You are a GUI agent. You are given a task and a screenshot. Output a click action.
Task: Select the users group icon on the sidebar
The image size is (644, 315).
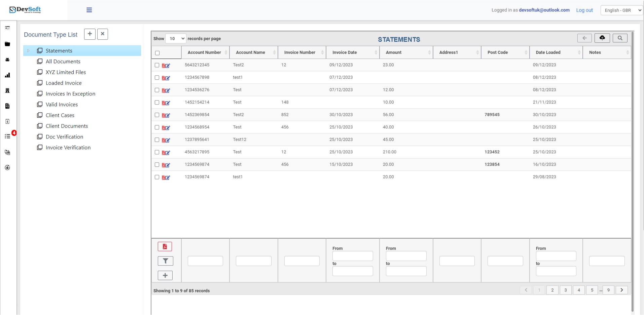click(7, 60)
